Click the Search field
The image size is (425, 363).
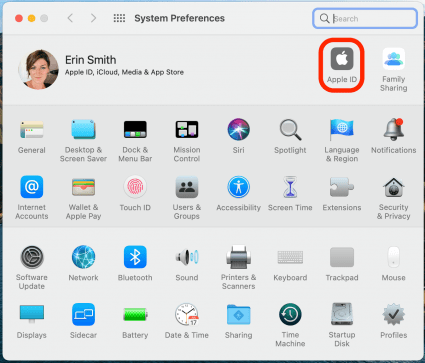365,18
